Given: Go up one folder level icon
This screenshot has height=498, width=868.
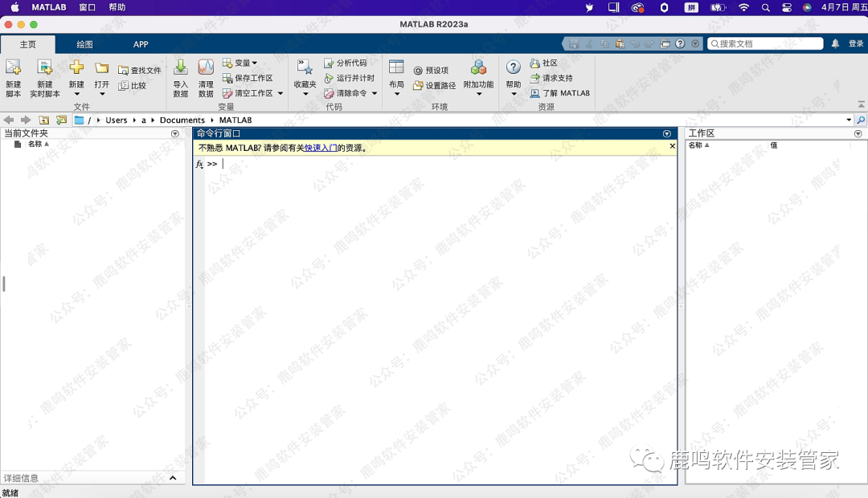Looking at the screenshot, I should click(x=44, y=120).
